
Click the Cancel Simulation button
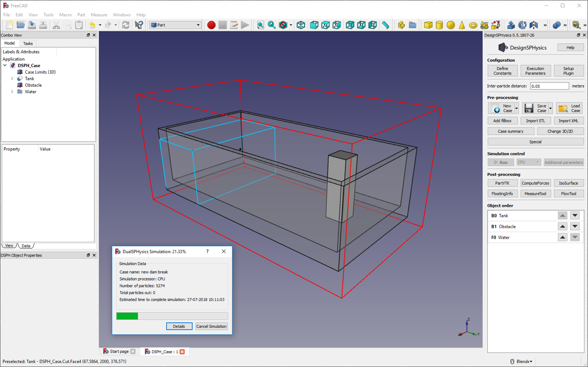click(x=212, y=326)
